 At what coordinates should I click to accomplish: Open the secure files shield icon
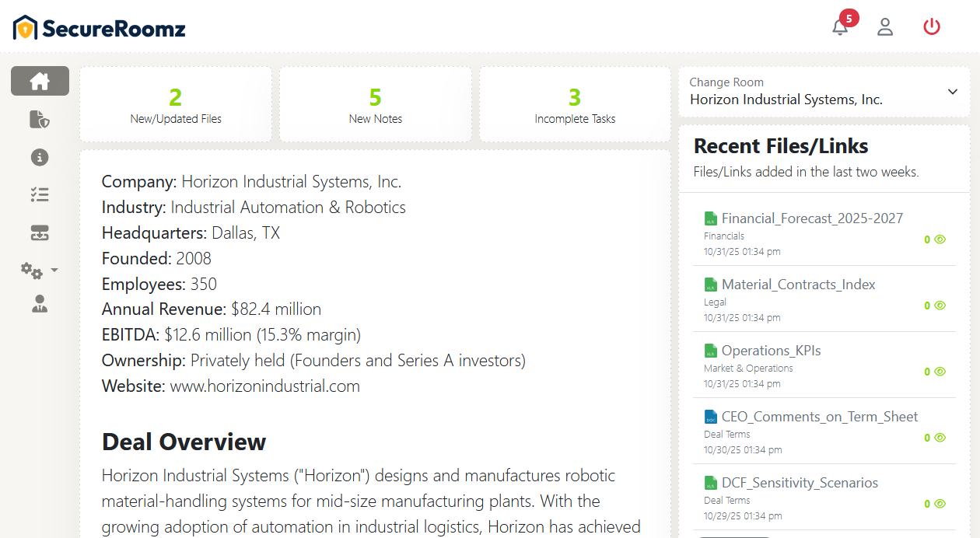40,119
